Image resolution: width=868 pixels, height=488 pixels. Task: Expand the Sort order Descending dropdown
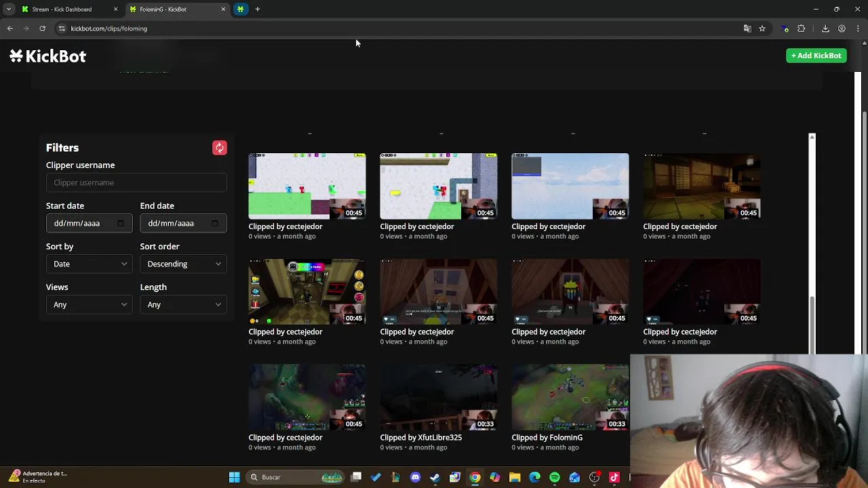pyautogui.click(x=183, y=264)
